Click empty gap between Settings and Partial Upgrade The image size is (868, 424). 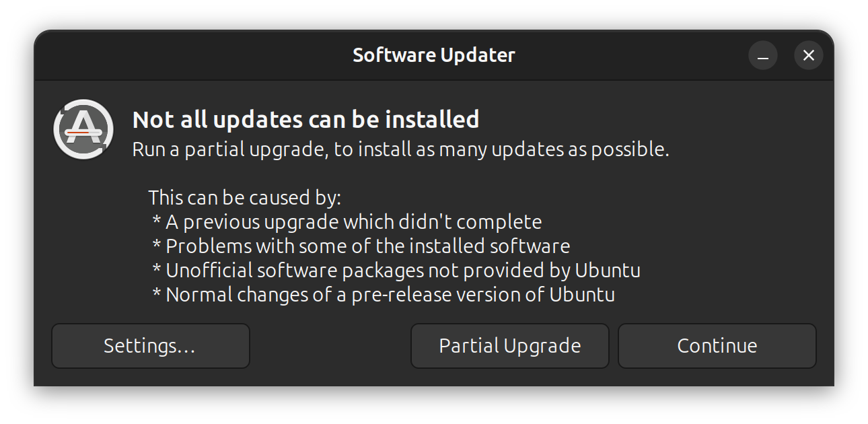pos(330,346)
